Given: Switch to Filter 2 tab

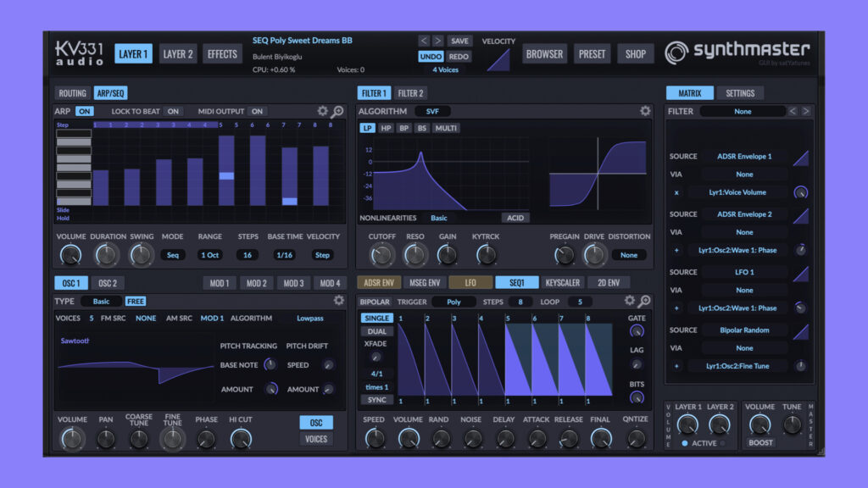Looking at the screenshot, I should (410, 93).
